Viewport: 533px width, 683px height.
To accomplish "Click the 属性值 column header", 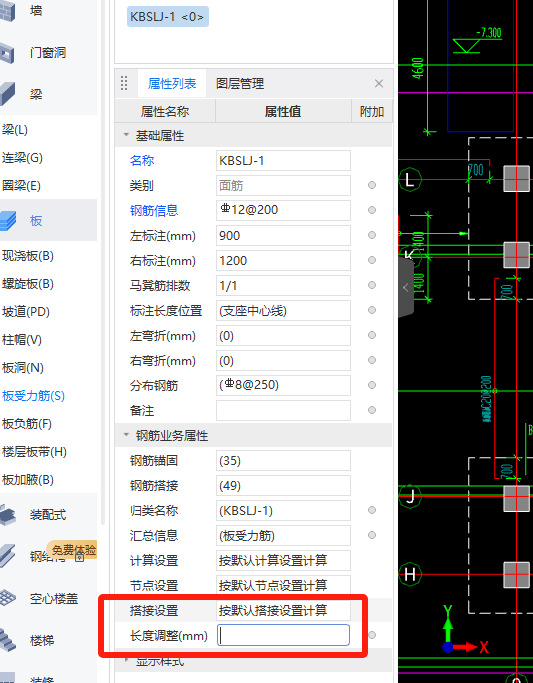I will click(283, 112).
